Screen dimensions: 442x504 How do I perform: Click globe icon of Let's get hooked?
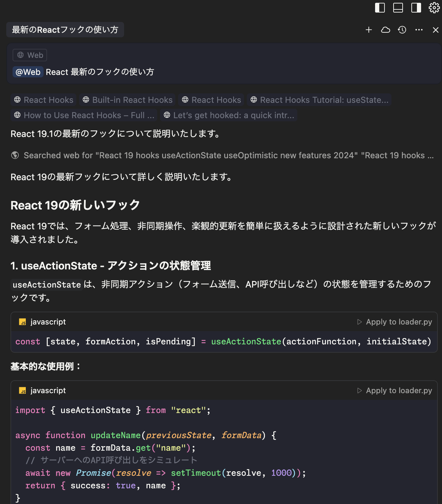(x=167, y=115)
